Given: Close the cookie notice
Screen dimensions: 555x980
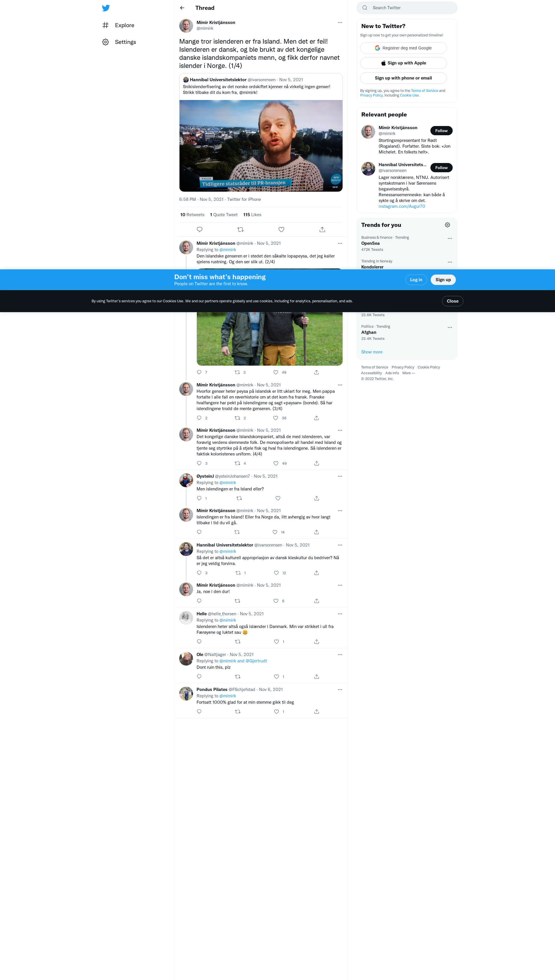Looking at the screenshot, I should (452, 301).
